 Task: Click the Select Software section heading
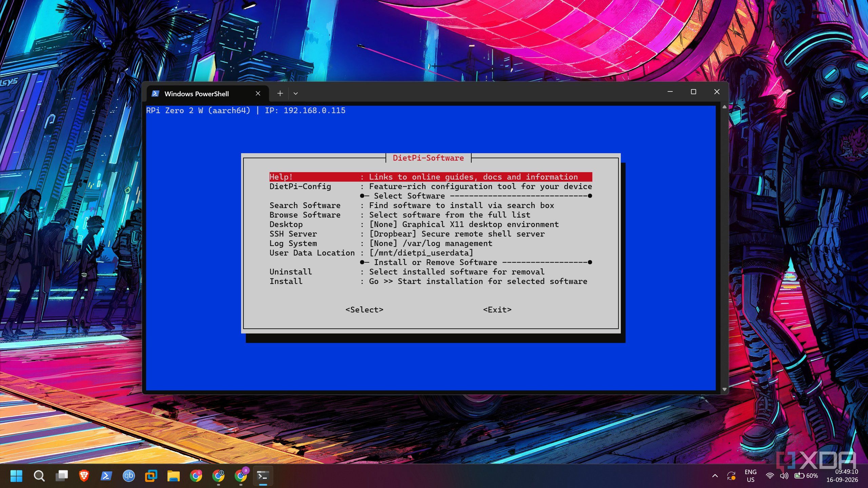[410, 196]
